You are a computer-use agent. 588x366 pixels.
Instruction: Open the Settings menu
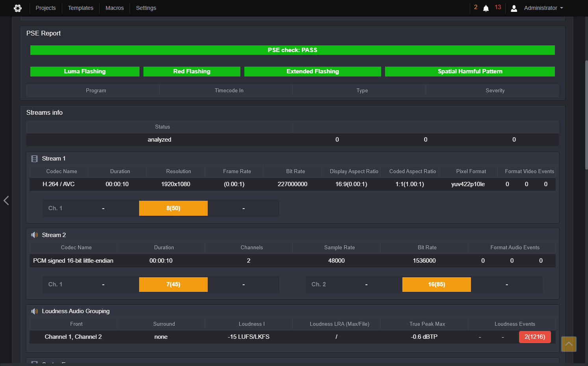146,8
